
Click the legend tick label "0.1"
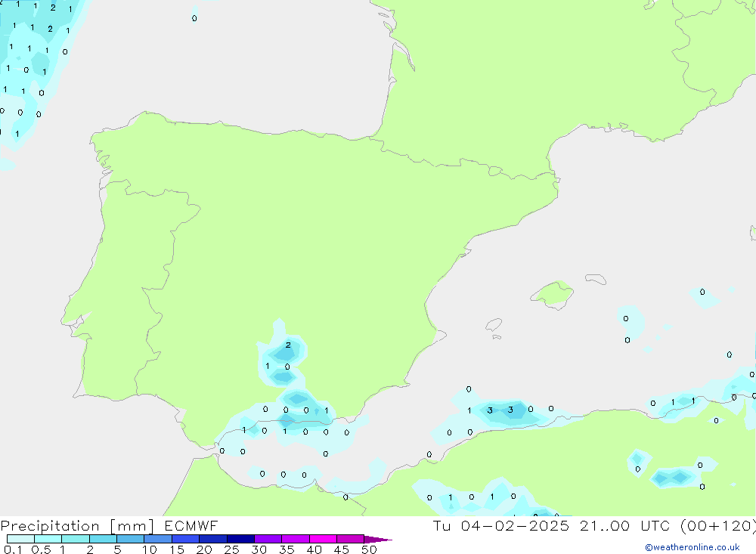(x=13, y=549)
